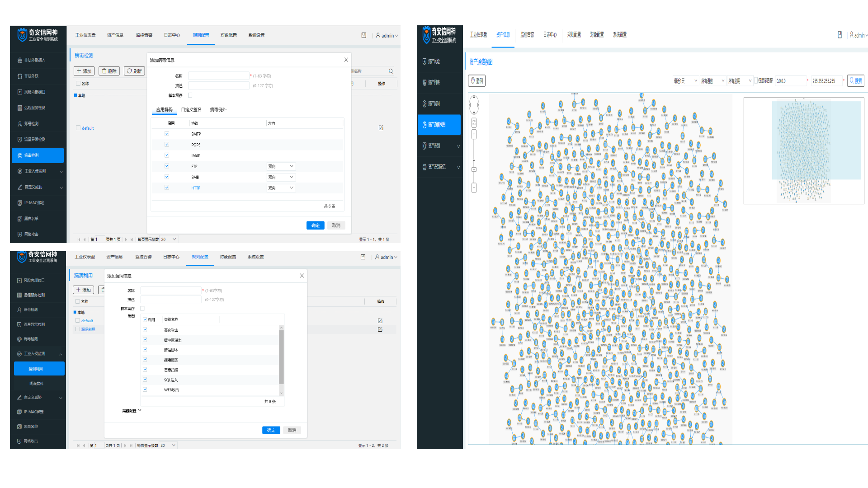Click the 图例 legend button

pos(477,81)
